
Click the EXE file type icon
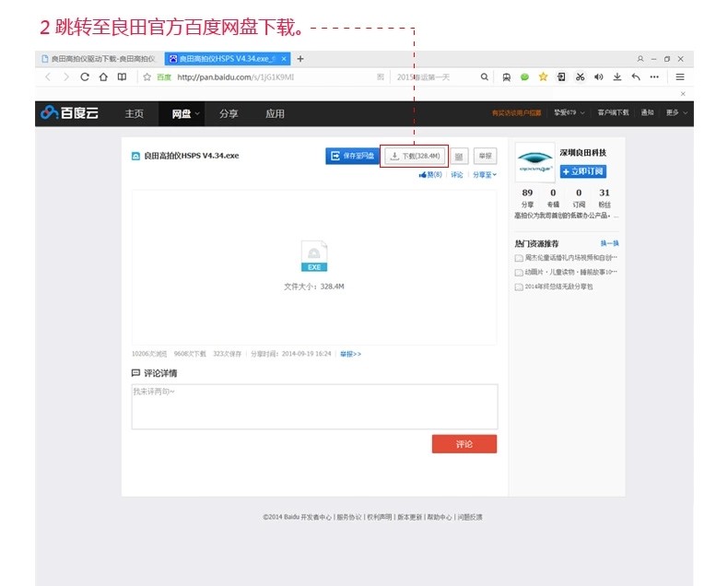click(314, 256)
